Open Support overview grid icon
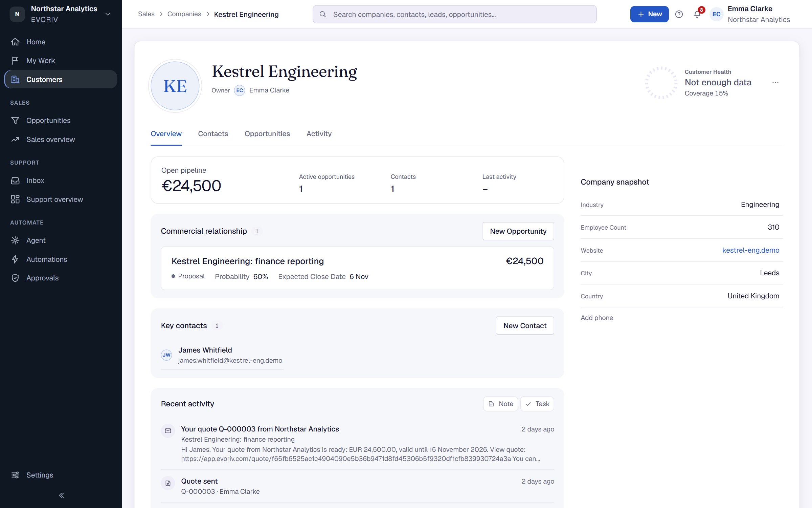Screen dimensions: 812x508 (x=15, y=199)
